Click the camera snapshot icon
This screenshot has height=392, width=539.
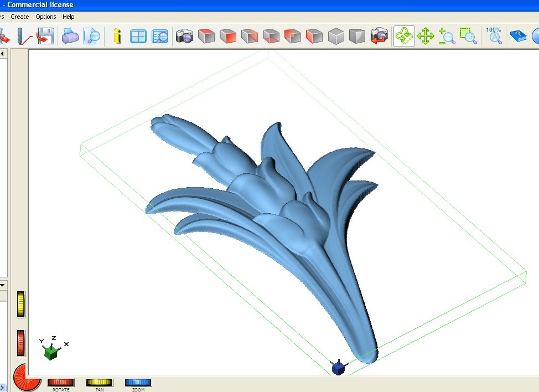tap(184, 37)
